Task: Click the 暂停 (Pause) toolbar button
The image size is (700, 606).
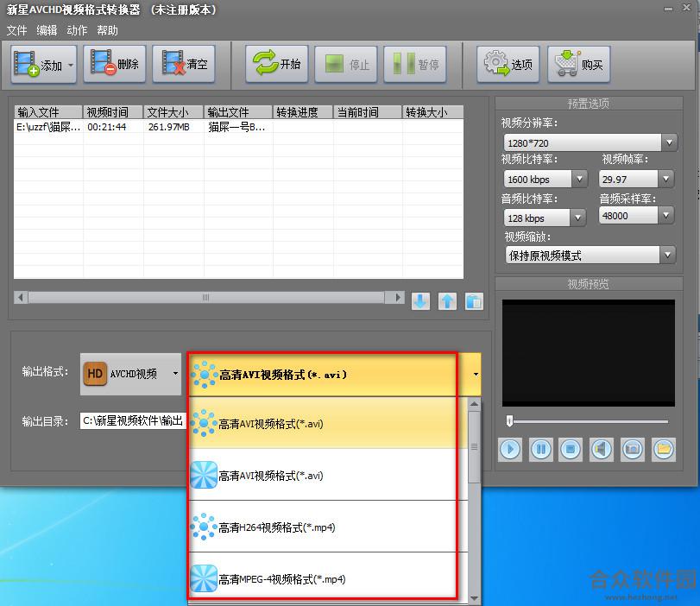Action: coord(414,65)
